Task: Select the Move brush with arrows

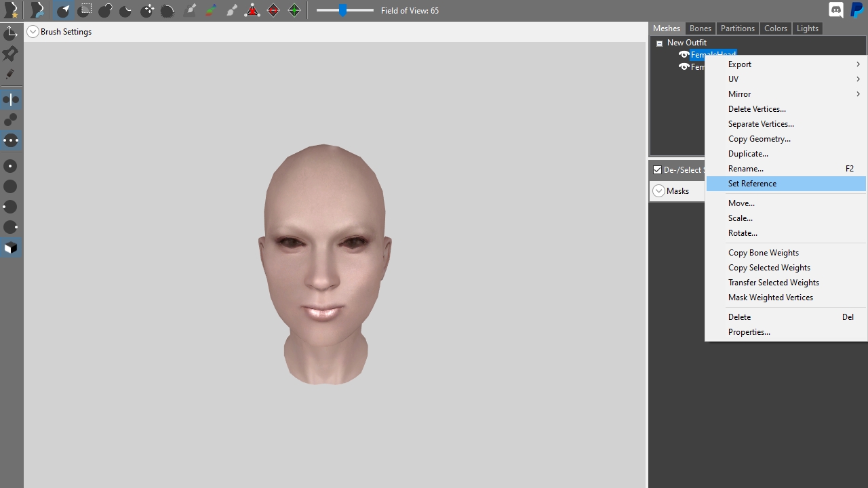Action: click(x=147, y=10)
